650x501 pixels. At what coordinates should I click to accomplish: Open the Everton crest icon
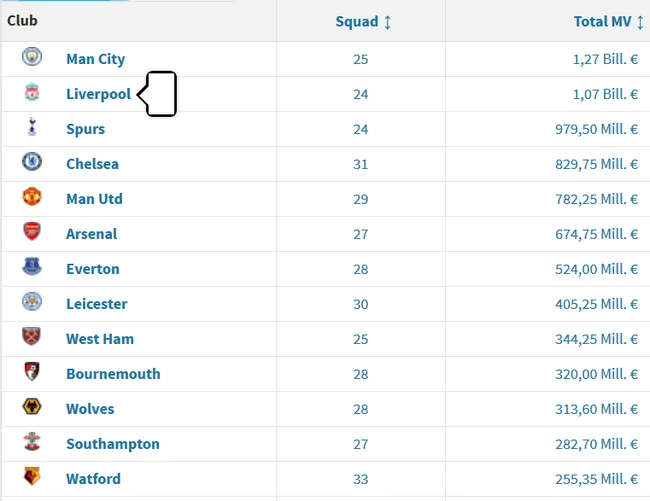click(x=32, y=266)
